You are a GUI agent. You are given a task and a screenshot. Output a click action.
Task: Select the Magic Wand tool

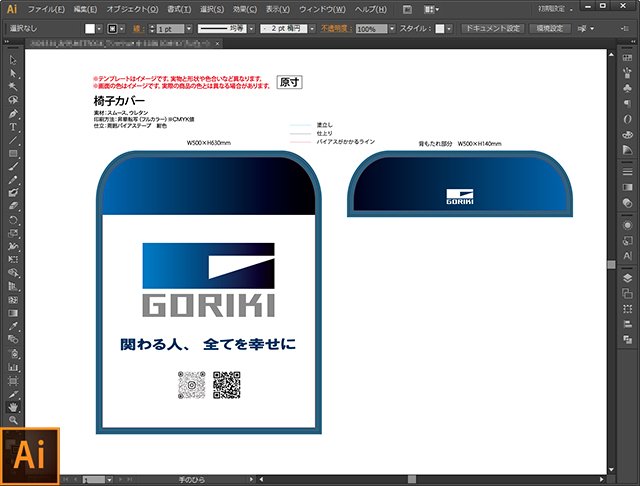(x=13, y=87)
